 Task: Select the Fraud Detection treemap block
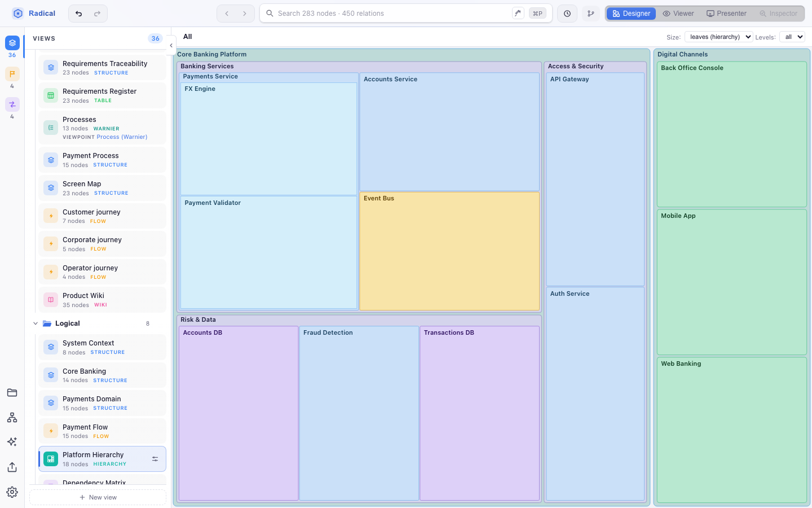click(x=359, y=413)
